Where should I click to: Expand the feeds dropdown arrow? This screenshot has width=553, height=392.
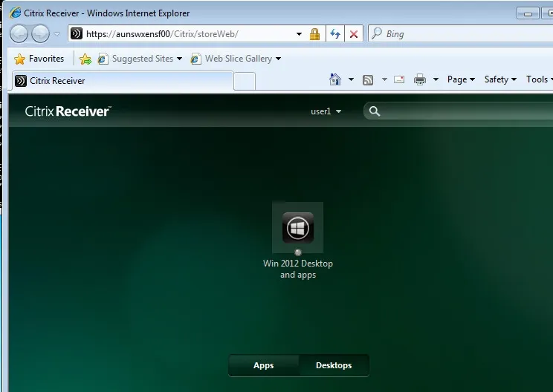point(384,79)
